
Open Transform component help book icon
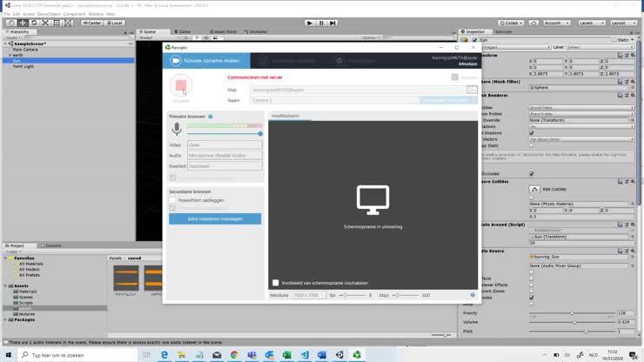coord(621,55)
